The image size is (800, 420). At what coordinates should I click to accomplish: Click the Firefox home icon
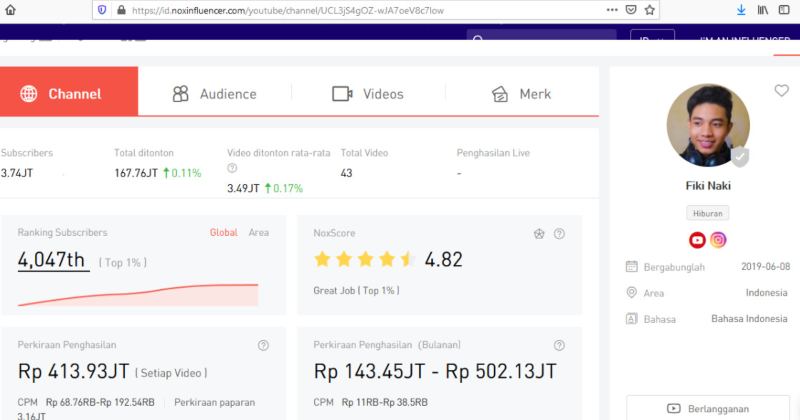click(x=10, y=10)
